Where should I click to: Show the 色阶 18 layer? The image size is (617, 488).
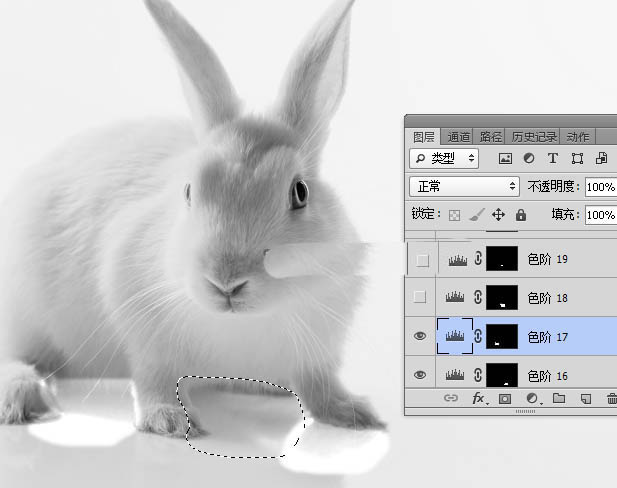(x=422, y=297)
